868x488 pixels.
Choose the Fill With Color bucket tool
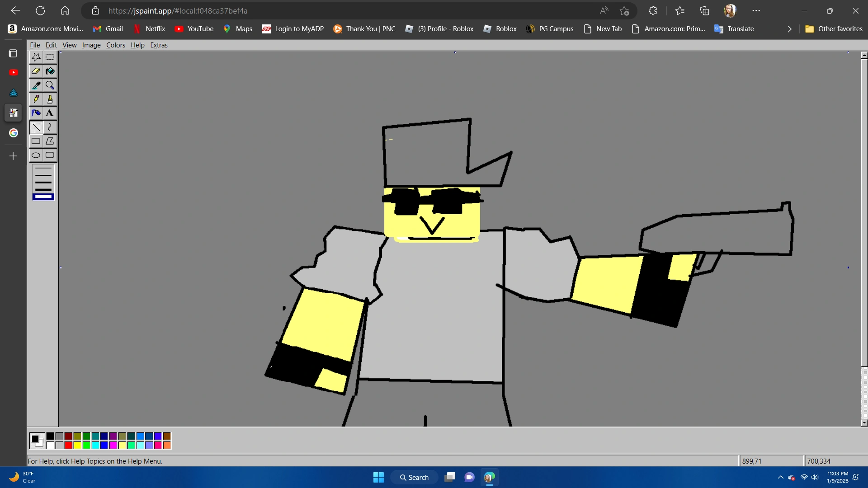[x=50, y=71]
